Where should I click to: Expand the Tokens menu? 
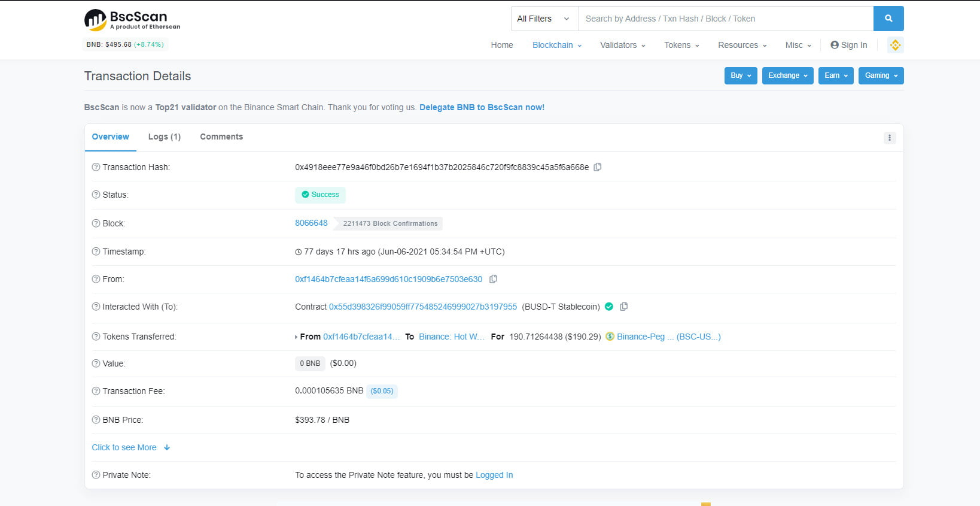point(681,45)
